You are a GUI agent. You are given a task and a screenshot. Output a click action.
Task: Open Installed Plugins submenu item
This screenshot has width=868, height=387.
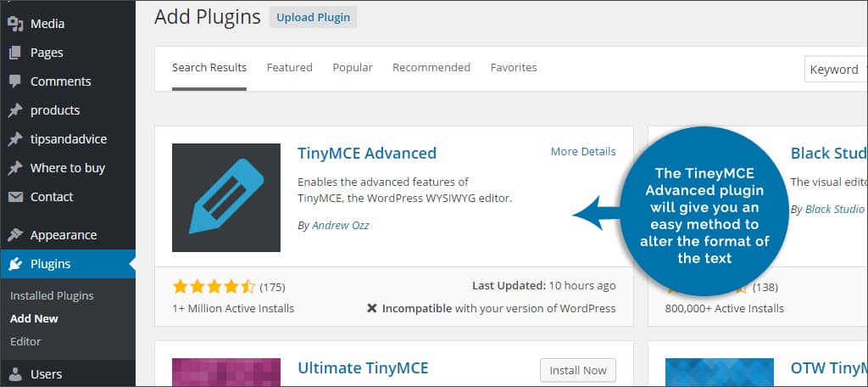coord(52,296)
